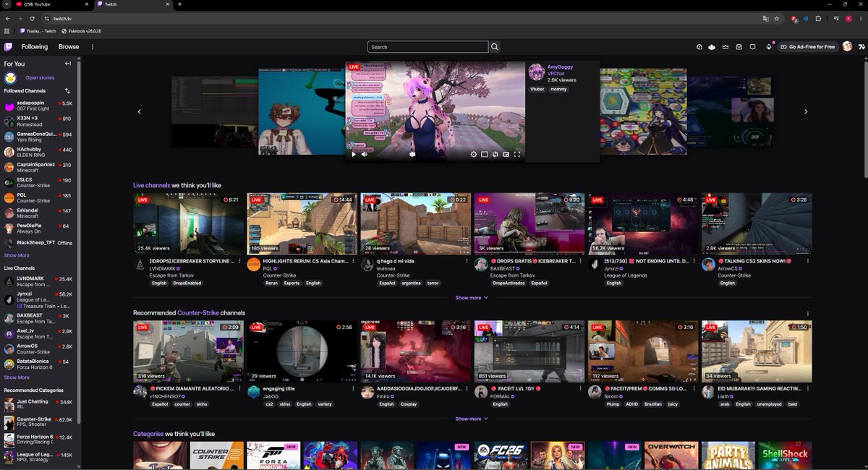
Task: Go to the Browse tab
Action: tap(69, 47)
